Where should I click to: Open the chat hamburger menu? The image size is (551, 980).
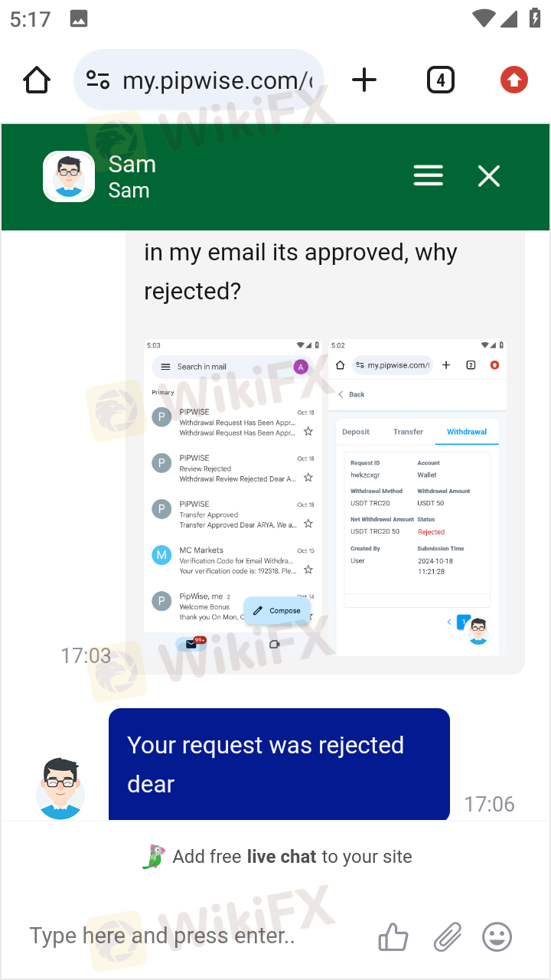click(429, 176)
